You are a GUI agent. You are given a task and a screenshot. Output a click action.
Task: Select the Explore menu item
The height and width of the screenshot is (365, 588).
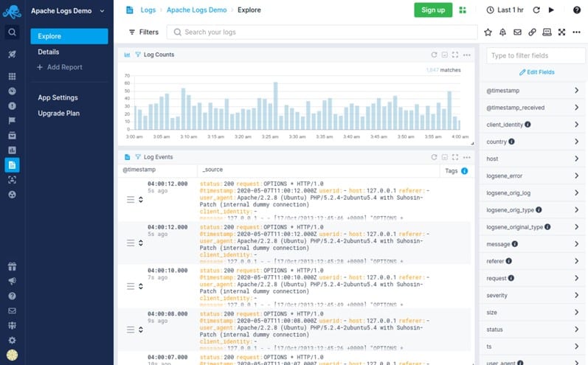[x=69, y=36]
